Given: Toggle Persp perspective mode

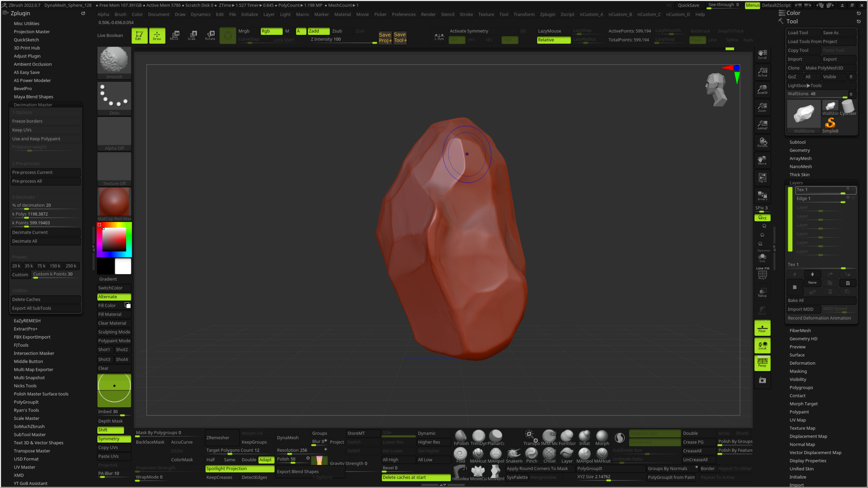Looking at the screenshot, I should click(x=762, y=363).
